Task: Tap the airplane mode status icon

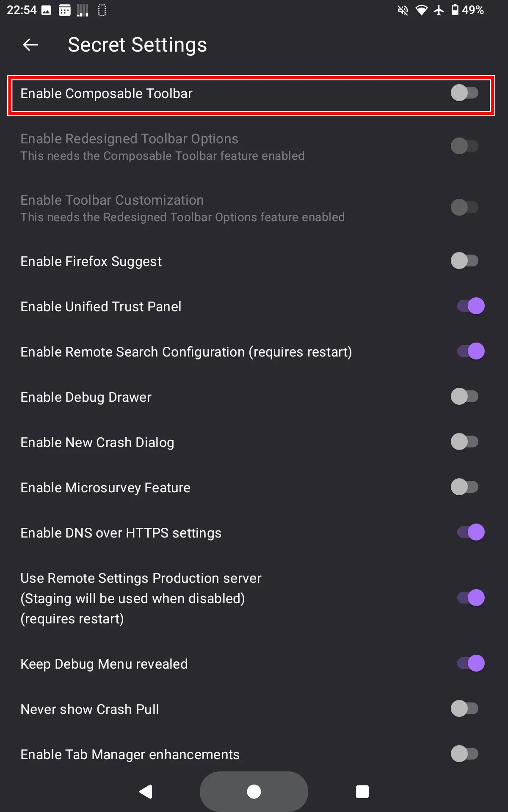Action: coord(439,10)
